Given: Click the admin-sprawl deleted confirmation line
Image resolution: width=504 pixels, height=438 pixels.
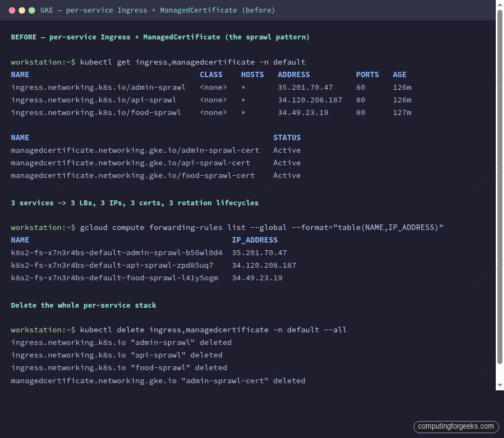Looking at the screenshot, I should [x=121, y=342].
